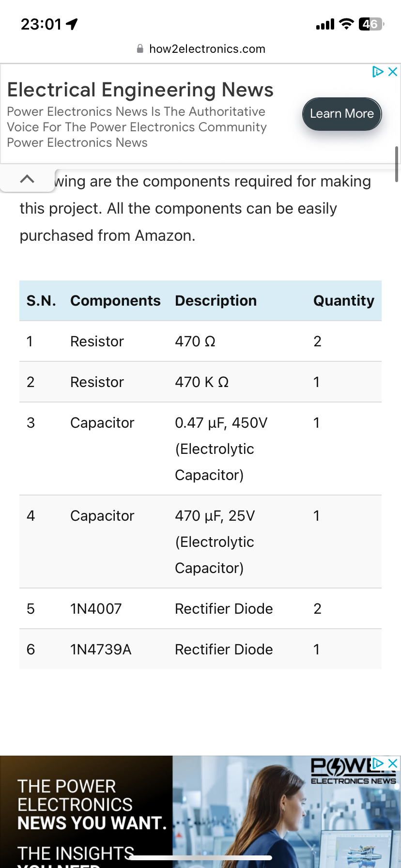Tap the lock icon beside the URL
Viewport: 401px width, 868px height.
point(140,49)
